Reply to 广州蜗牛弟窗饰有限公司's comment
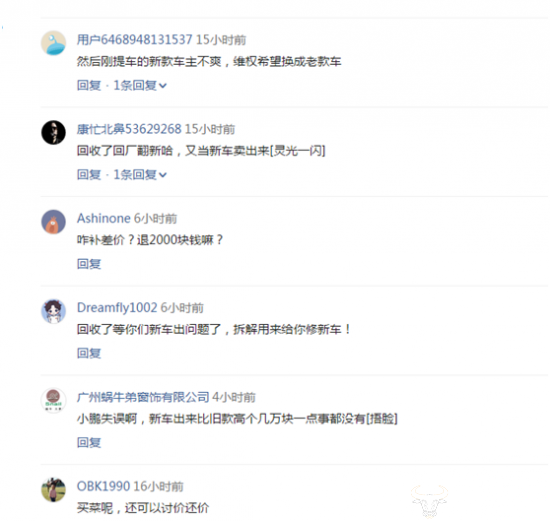550x521 pixels. 89,442
